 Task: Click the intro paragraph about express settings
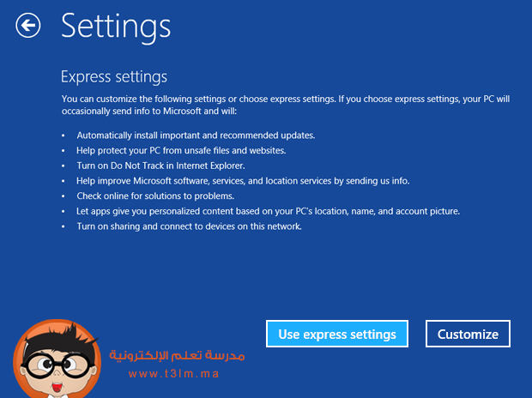[x=286, y=105]
